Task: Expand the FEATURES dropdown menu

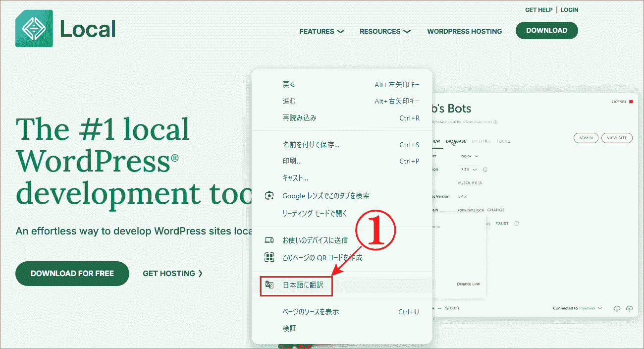Action: tap(322, 31)
